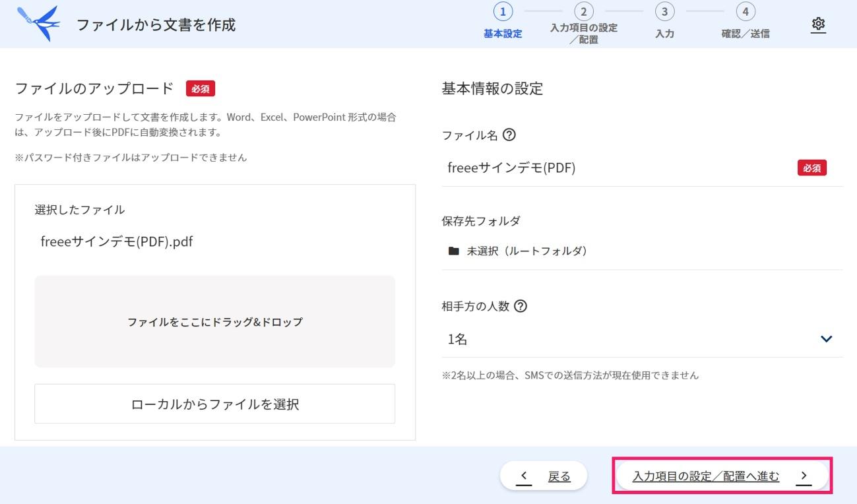Click help icon next to ファイル名
Viewport: 857px width, 504px height.
pos(509,135)
